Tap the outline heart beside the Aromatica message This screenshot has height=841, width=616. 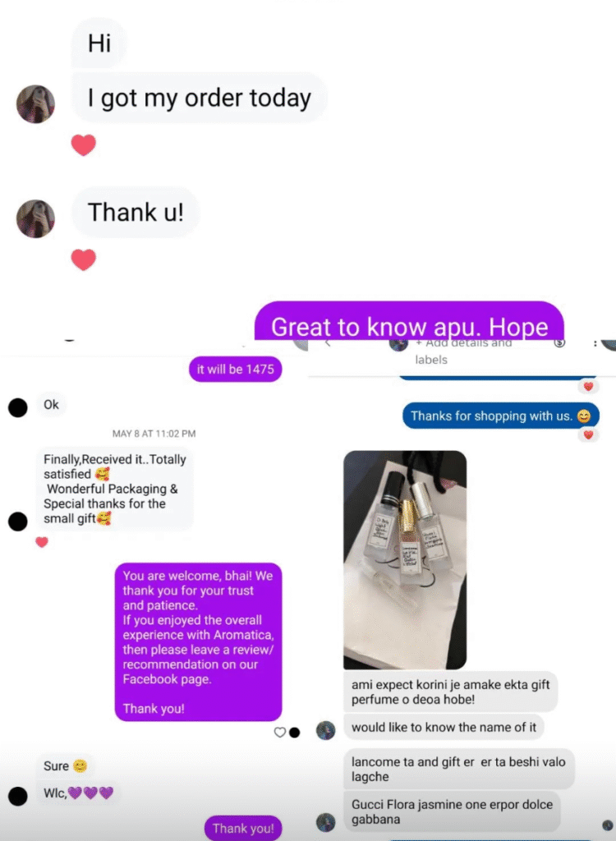[279, 732]
